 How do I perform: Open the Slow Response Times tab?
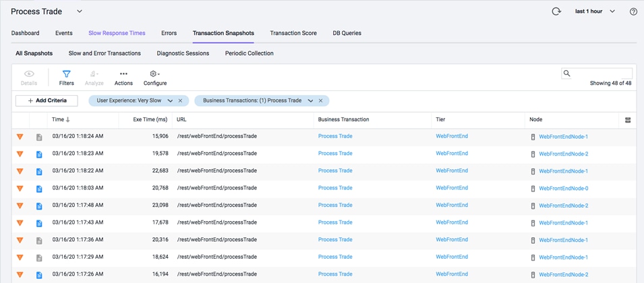[117, 33]
